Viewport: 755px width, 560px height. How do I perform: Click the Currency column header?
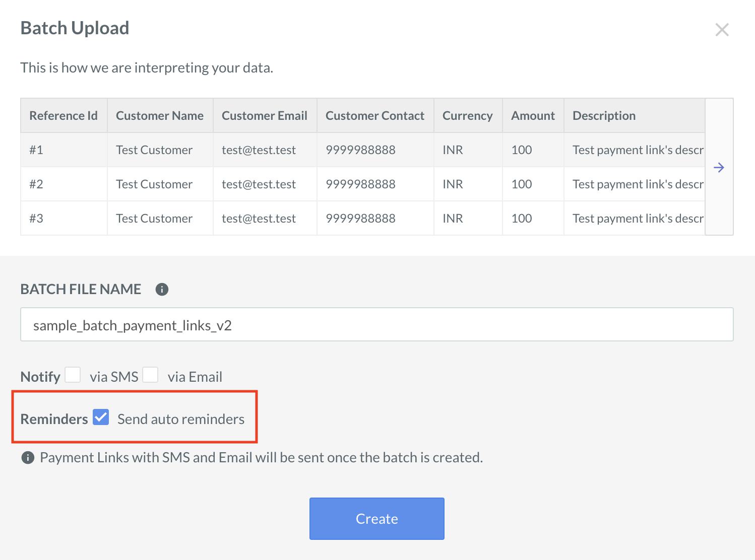(x=468, y=116)
